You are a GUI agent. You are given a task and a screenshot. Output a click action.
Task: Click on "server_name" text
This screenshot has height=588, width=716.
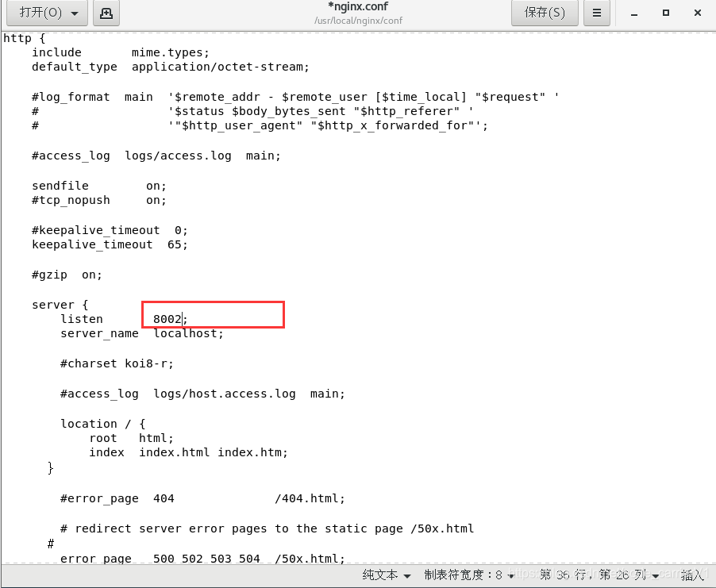click(x=99, y=334)
